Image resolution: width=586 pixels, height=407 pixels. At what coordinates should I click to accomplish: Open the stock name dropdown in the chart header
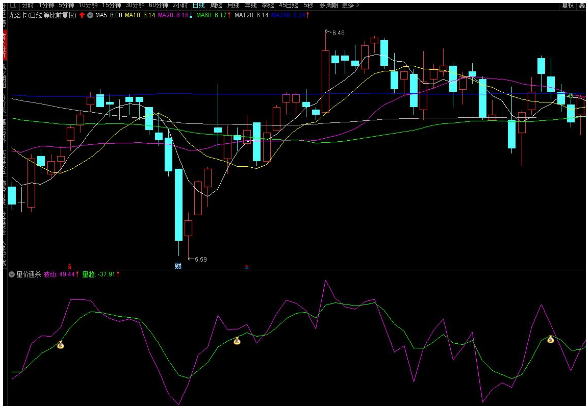pyautogui.click(x=43, y=15)
